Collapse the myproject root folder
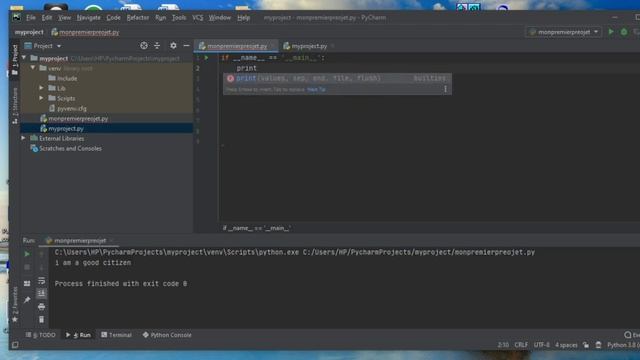This screenshot has width=640, height=360. (x=24, y=58)
